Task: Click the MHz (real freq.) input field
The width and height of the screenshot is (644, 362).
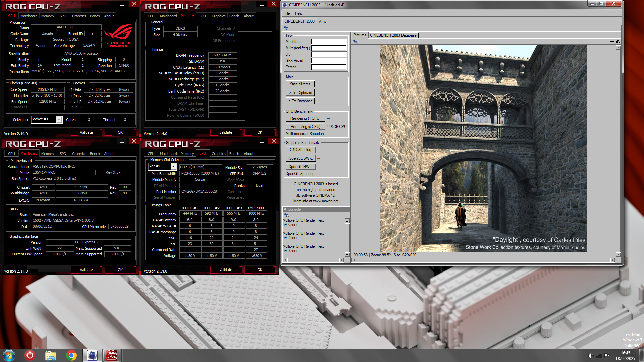Action: click(329, 48)
